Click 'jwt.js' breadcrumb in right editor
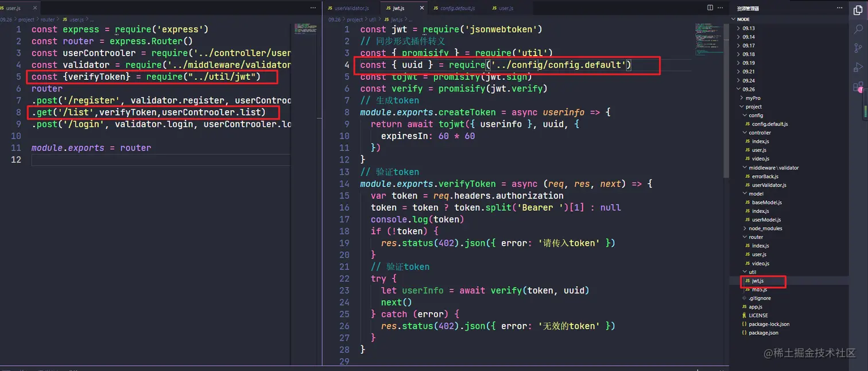This screenshot has height=371, width=868. [396, 20]
